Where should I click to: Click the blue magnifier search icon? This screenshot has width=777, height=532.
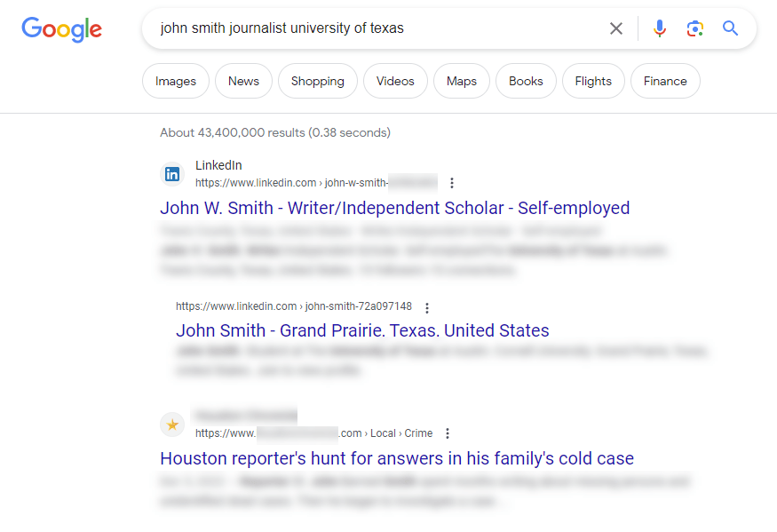tap(730, 28)
